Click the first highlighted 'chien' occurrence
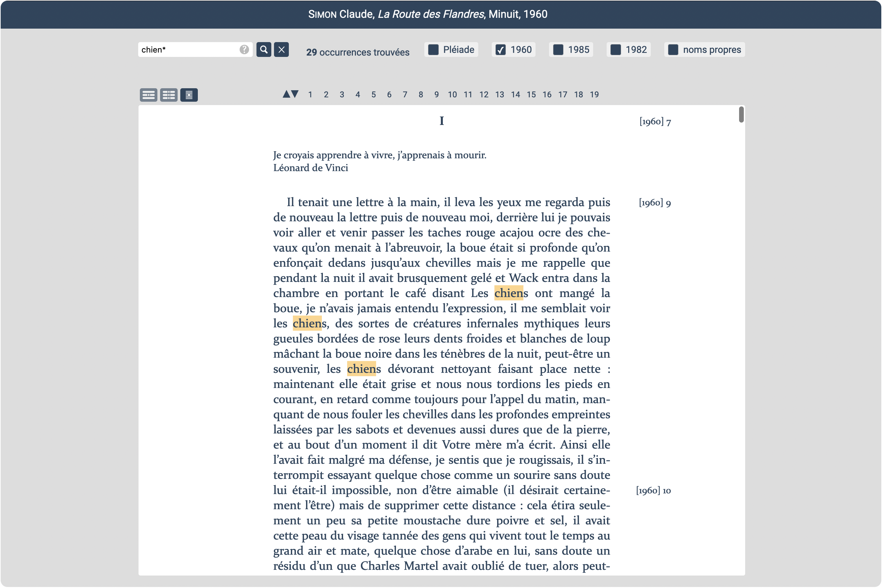This screenshot has width=883, height=588. pyautogui.click(x=509, y=293)
